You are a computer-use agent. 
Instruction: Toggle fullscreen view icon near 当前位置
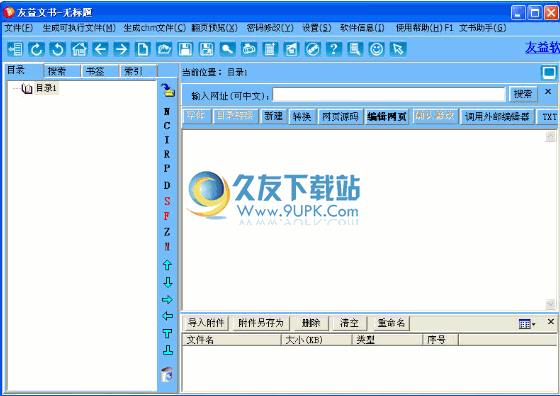tap(549, 73)
